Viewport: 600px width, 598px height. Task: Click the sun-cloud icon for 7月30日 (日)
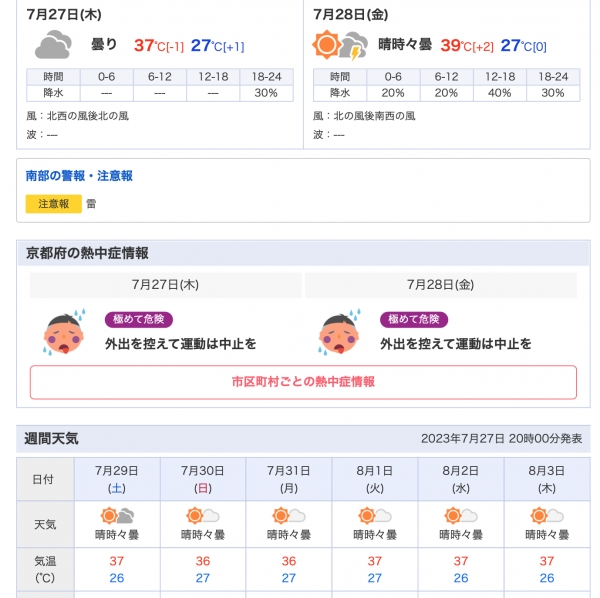pos(203,516)
